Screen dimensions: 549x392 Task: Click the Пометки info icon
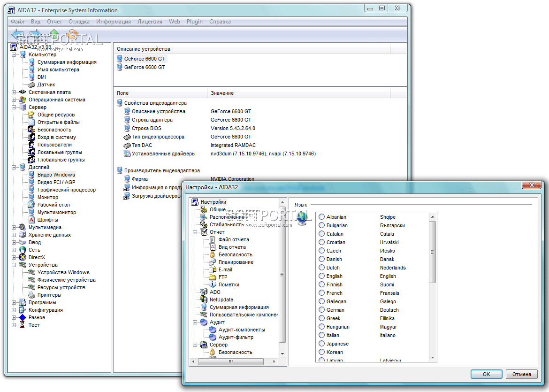point(213,284)
